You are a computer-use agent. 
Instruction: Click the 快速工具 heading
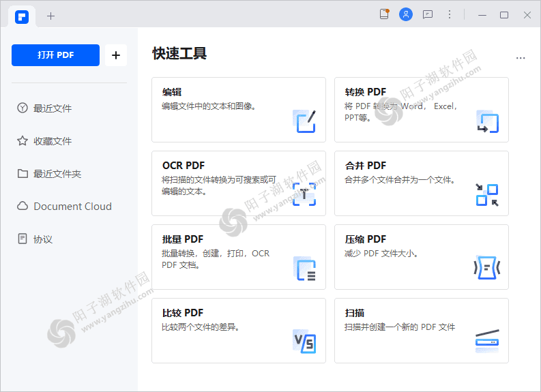pyautogui.click(x=179, y=53)
